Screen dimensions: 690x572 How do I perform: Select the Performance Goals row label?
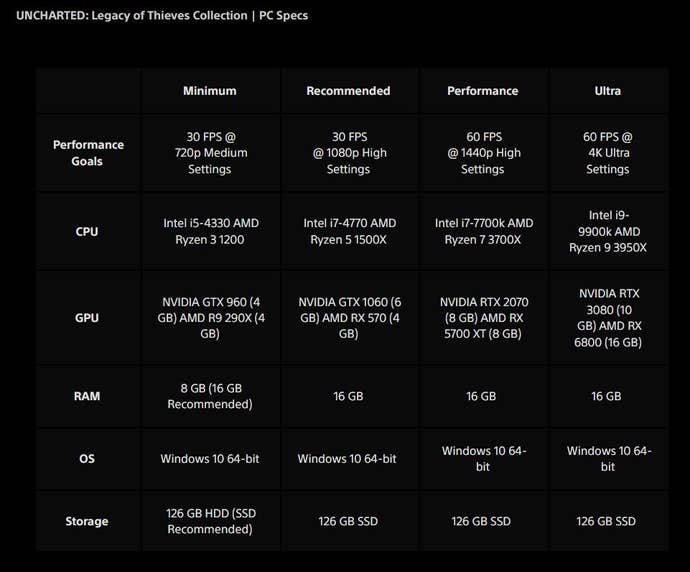(x=88, y=153)
